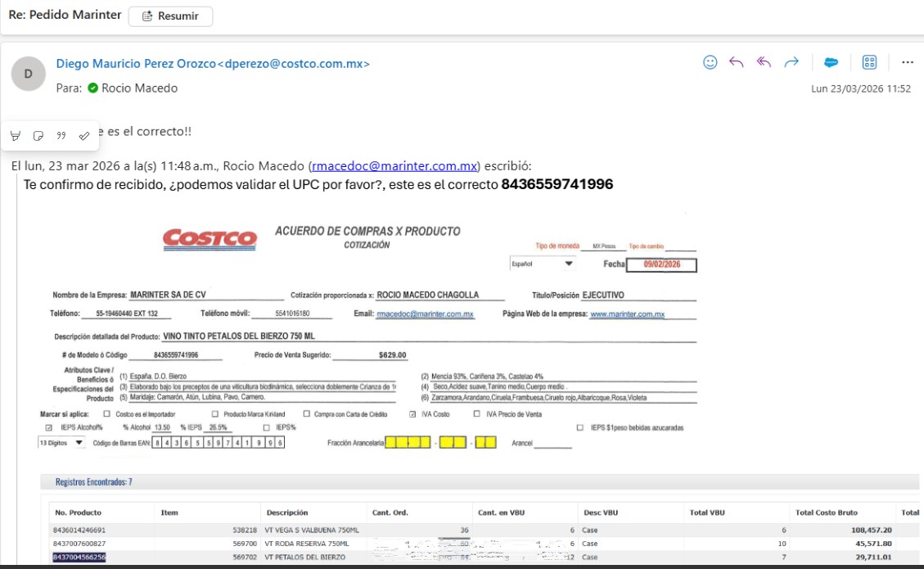Forward this message using the arrow icon
Viewport: 924px width, 569px height.
[x=791, y=62]
